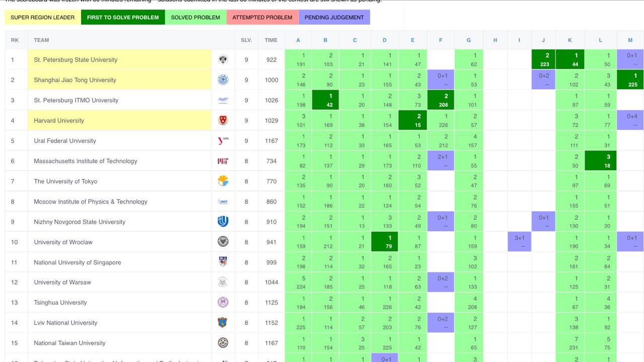Click the MIT logo icon
This screenshot has height=362, width=644.
(223, 161)
